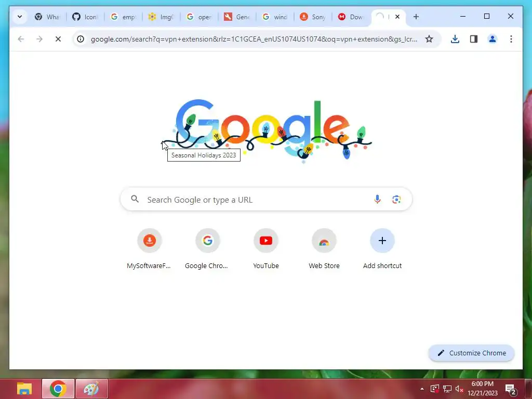Maximize the Chrome window
The height and width of the screenshot is (399, 532).
coord(486,16)
